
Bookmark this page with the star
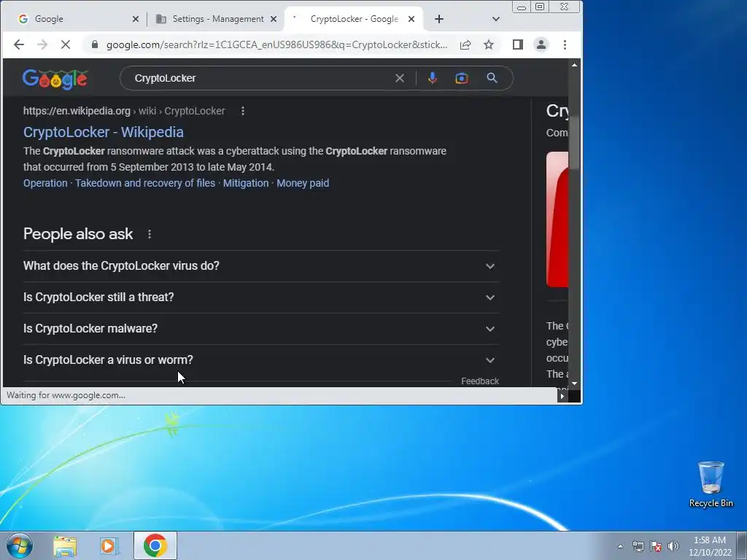coord(488,44)
